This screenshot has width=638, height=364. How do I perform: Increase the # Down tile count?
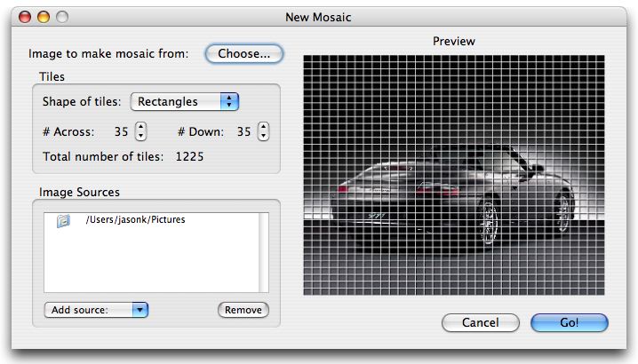[263, 126]
